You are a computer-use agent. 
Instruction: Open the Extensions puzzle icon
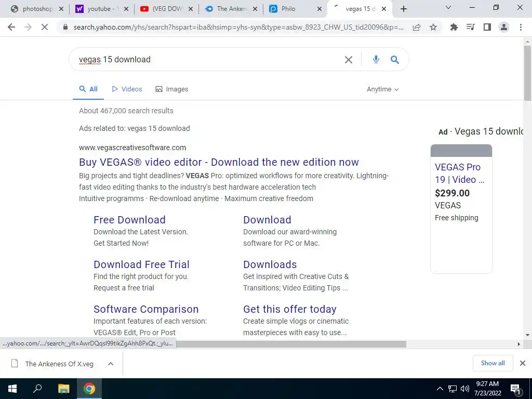[454, 27]
